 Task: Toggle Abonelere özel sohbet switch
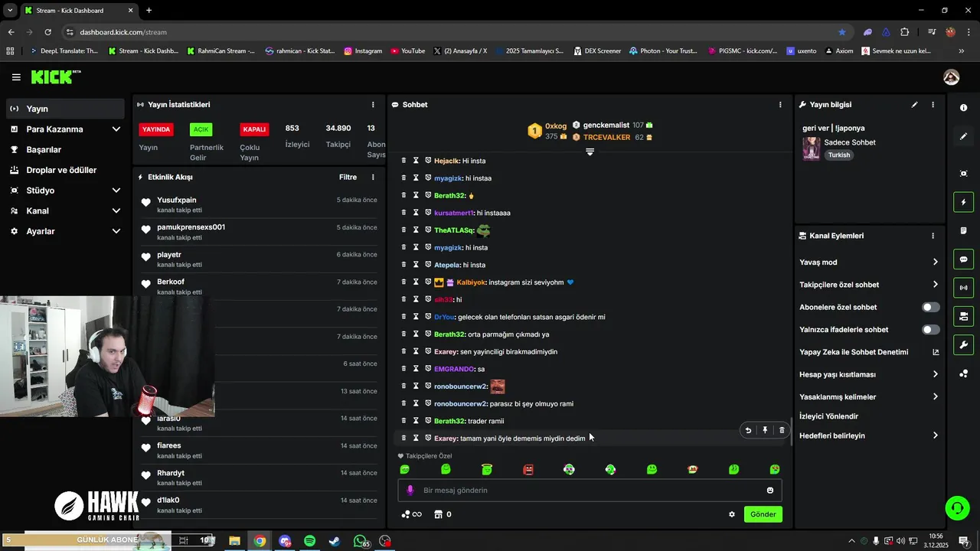[x=931, y=307]
